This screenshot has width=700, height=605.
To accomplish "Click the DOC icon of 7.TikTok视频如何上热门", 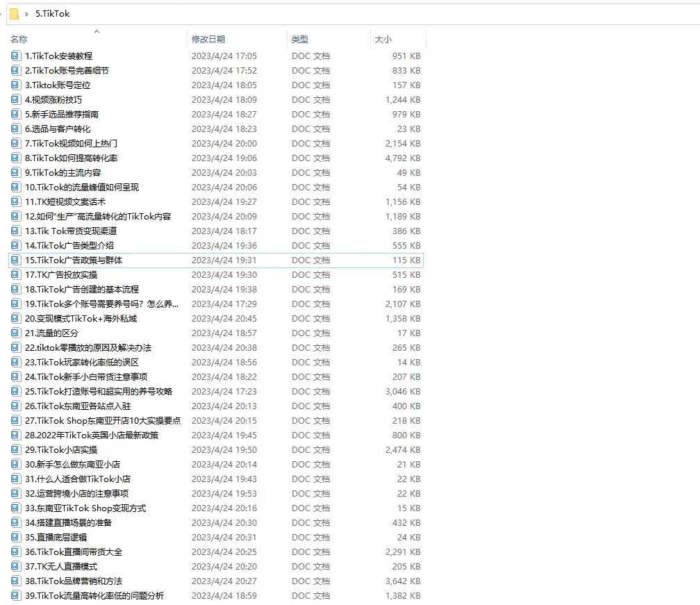I will [15, 143].
